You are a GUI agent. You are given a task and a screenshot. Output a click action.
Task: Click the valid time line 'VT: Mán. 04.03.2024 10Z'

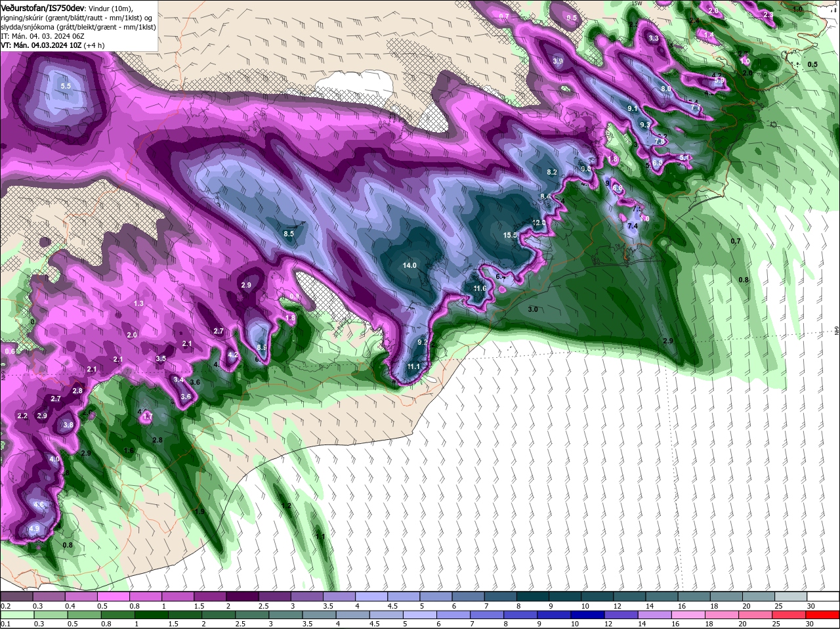[x=41, y=45]
